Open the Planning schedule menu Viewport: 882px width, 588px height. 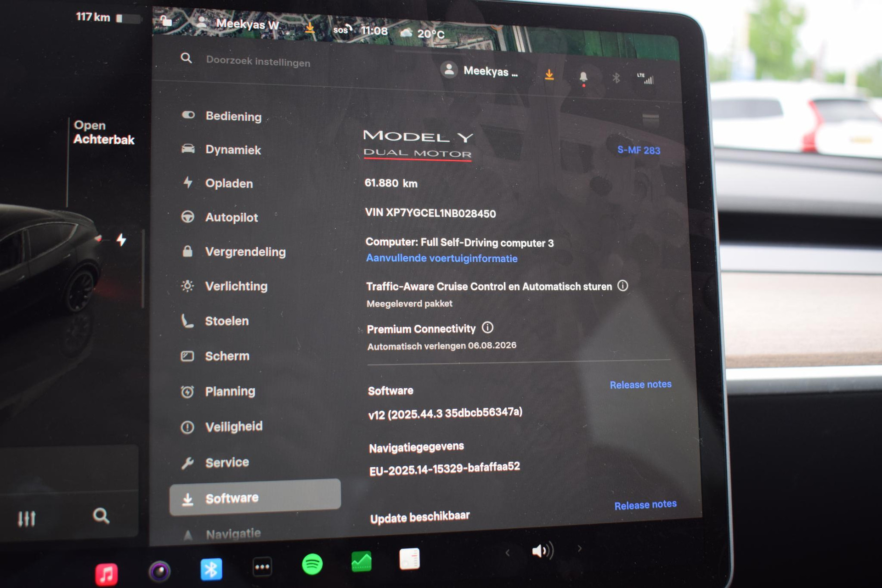click(218, 391)
